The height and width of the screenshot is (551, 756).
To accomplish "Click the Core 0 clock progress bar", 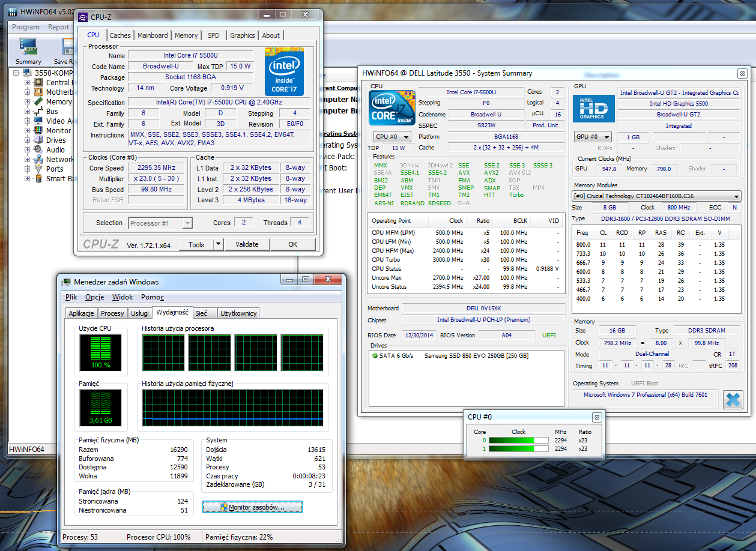I will 519,441.
